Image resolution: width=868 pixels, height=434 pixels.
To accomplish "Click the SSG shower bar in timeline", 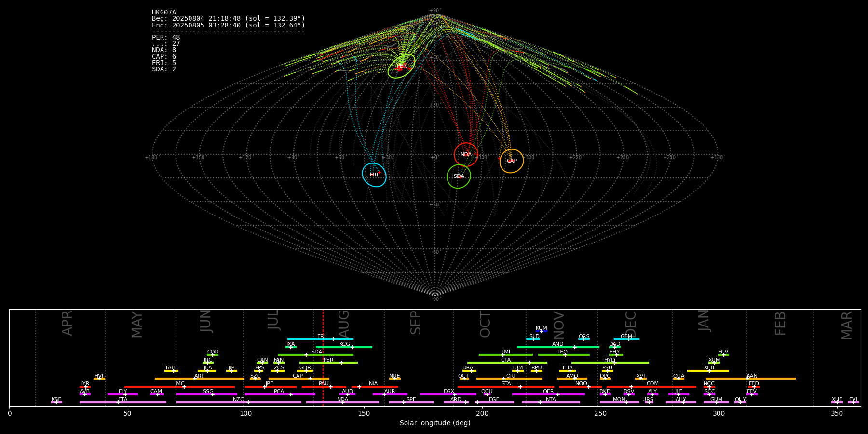I will pos(206,394).
